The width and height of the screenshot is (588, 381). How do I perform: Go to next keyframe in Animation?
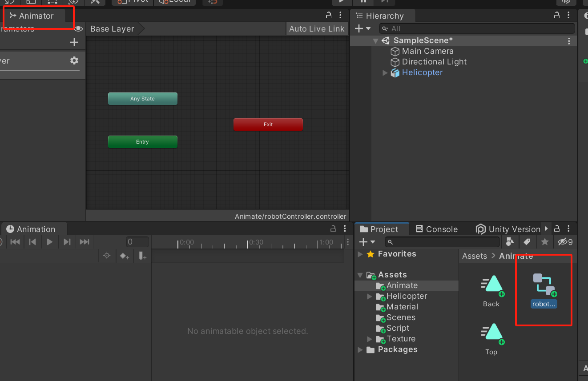click(x=67, y=242)
